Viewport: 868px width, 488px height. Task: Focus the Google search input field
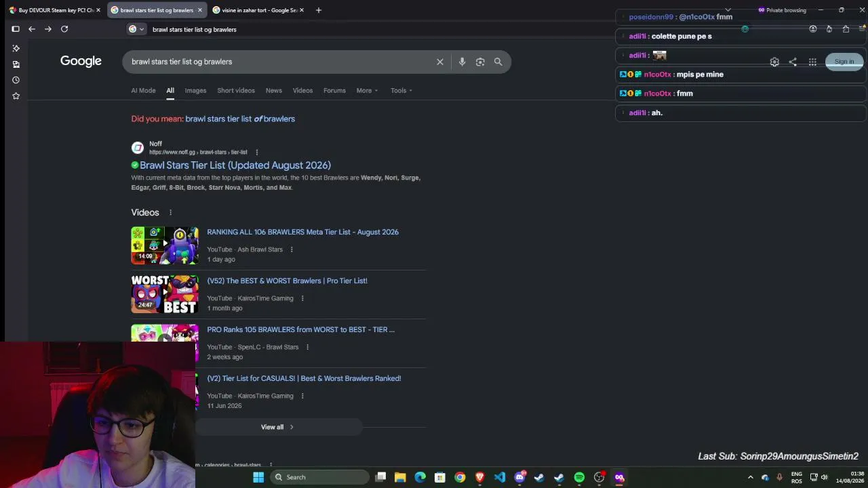point(278,62)
